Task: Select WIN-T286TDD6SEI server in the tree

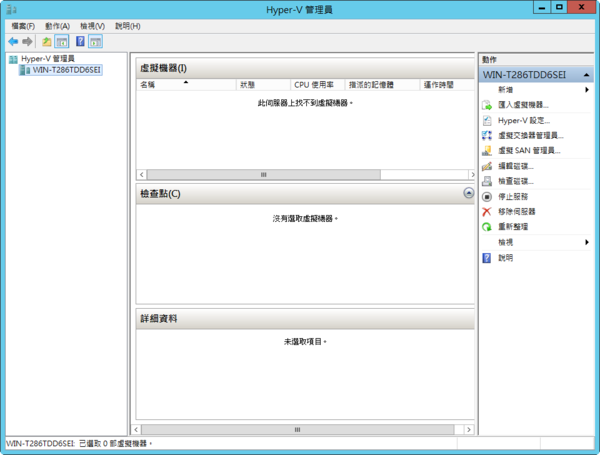Action: point(67,70)
